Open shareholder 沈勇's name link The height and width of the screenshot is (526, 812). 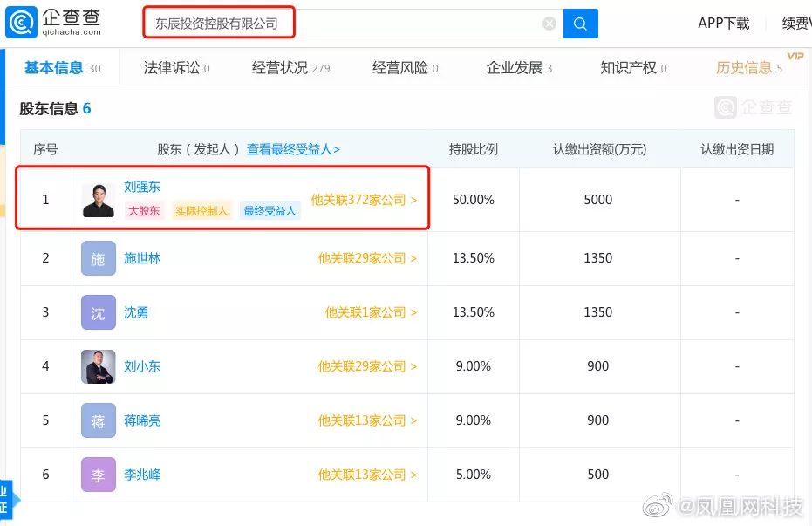[136, 312]
